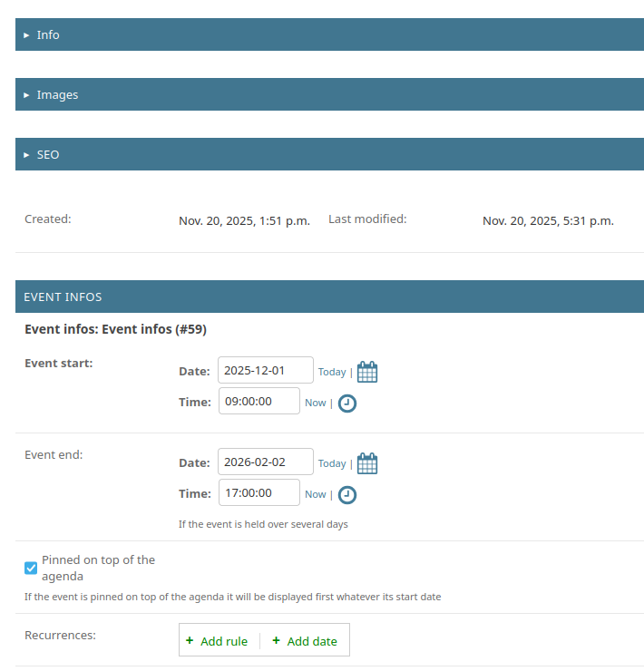Expand the SEO section
Image resolution: width=644 pixels, height=671 pixels.
click(x=48, y=154)
